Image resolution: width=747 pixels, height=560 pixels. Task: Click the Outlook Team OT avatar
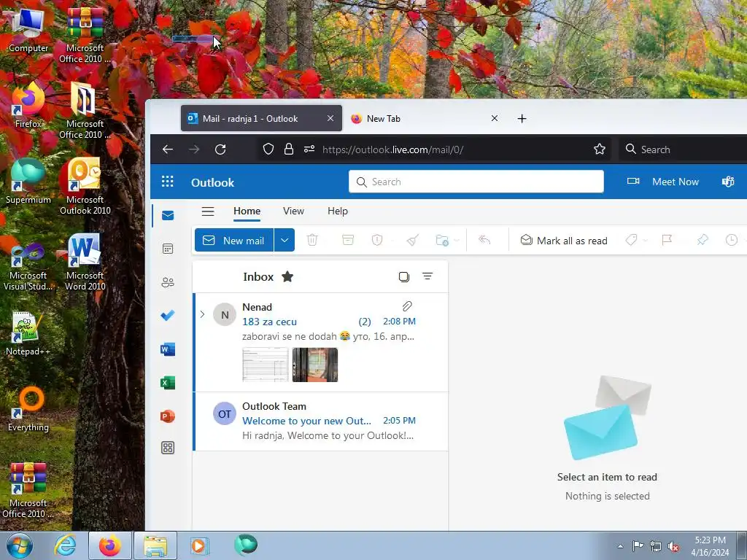coord(225,414)
